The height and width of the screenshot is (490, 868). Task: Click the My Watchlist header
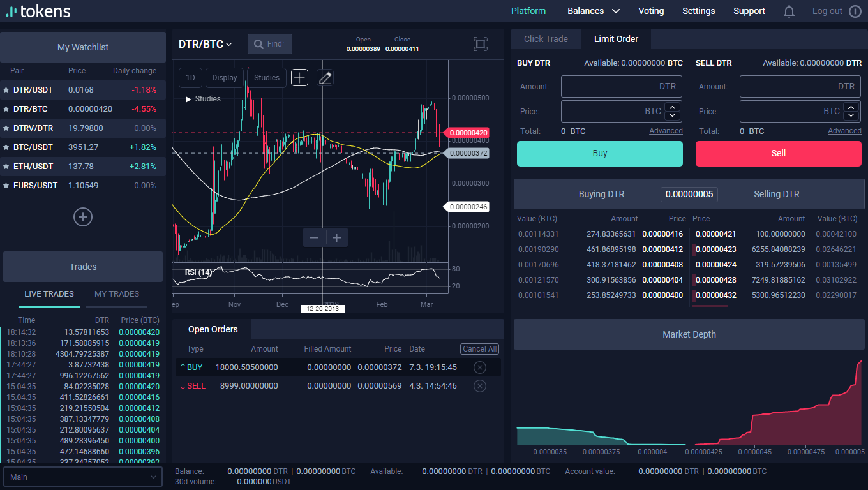pyautogui.click(x=83, y=47)
